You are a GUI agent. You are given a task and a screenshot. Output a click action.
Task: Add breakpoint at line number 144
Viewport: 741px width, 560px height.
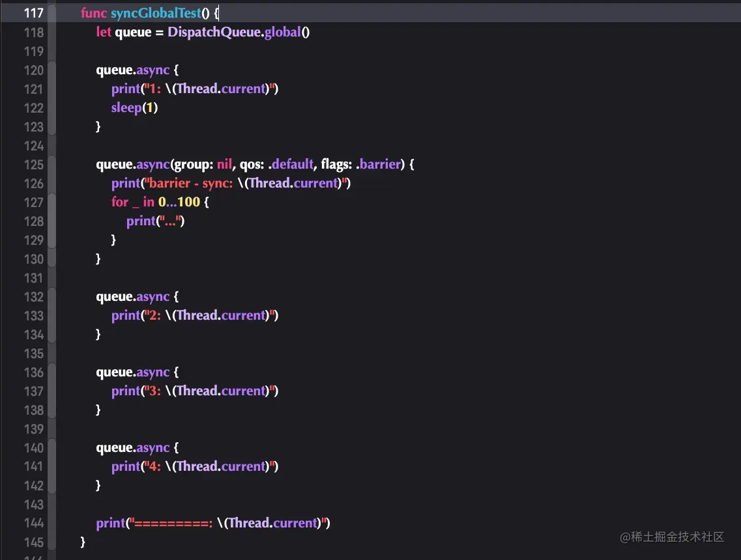[x=33, y=523]
